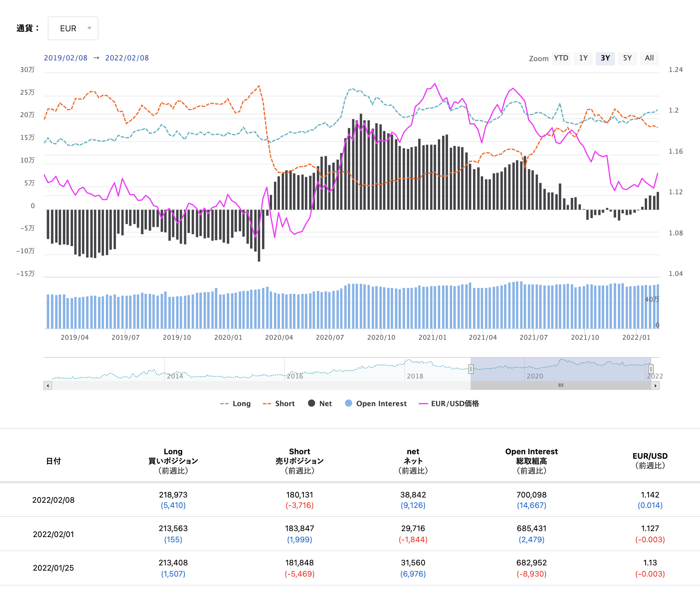Click the 2022/01/25 date cell
The width and height of the screenshot is (700, 590).
pyautogui.click(x=53, y=568)
